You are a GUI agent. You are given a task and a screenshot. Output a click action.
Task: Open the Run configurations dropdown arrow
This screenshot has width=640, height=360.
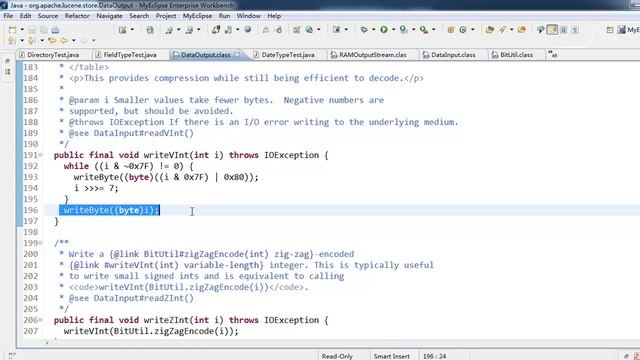(393, 29)
